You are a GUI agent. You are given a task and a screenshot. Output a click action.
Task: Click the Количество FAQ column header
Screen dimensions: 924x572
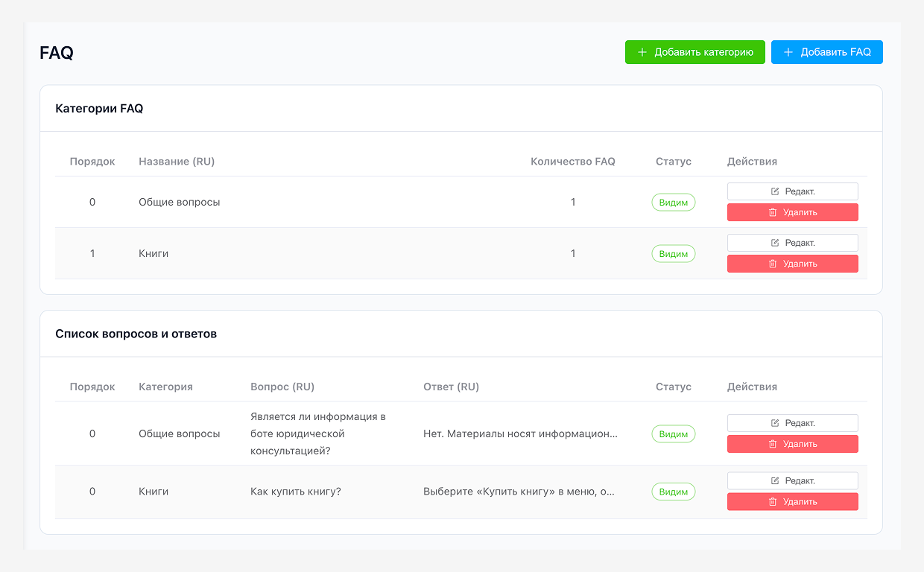(x=572, y=162)
